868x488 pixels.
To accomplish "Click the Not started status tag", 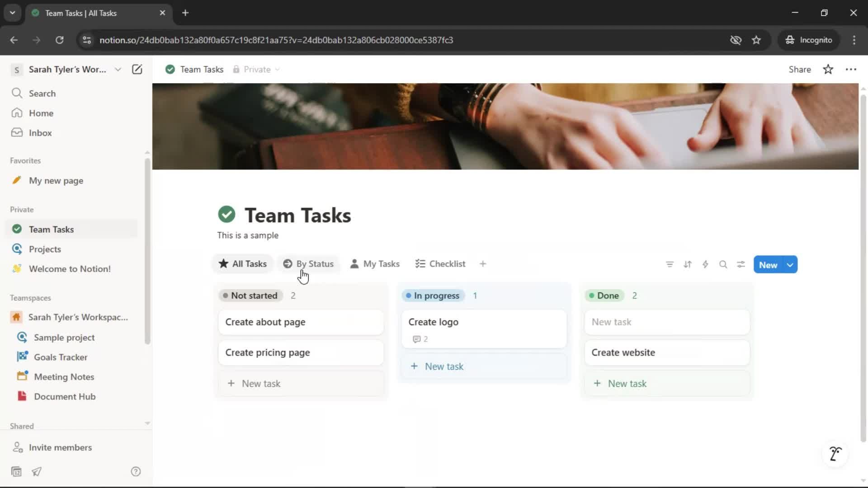I will pyautogui.click(x=251, y=296).
